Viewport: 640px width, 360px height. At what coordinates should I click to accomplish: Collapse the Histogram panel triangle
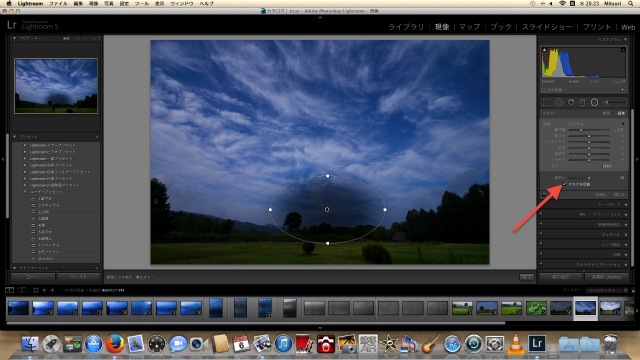(x=625, y=40)
